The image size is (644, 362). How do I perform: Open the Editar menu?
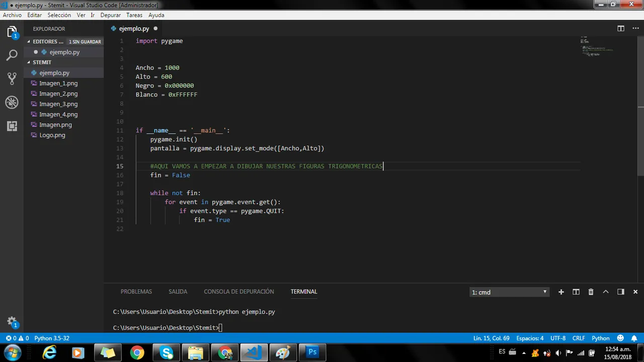[35, 15]
